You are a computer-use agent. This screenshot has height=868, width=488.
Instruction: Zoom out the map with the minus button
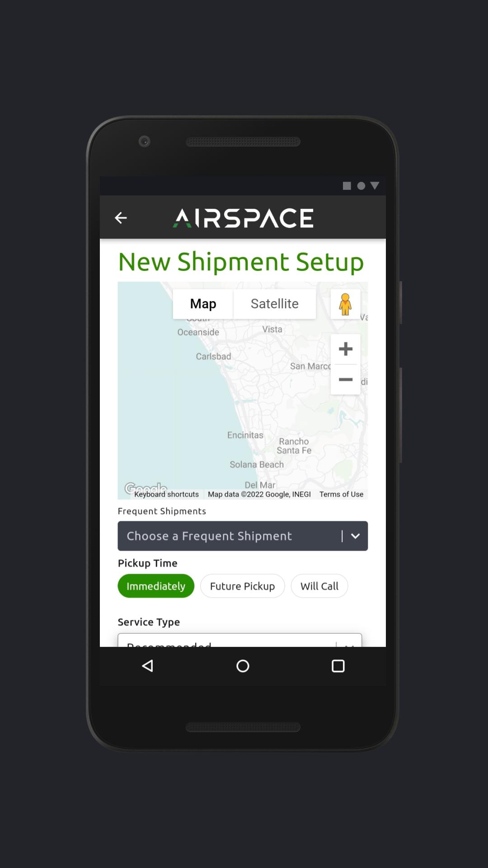tap(345, 380)
